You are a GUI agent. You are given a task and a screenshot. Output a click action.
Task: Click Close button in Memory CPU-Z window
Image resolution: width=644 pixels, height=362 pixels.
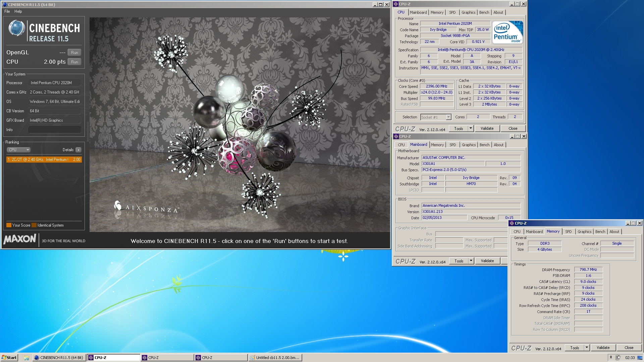coord(629,348)
